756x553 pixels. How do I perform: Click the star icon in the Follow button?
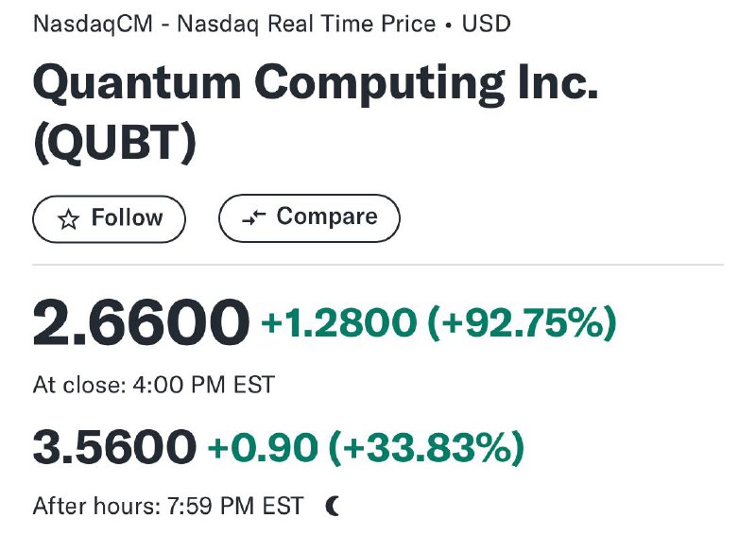point(68,219)
